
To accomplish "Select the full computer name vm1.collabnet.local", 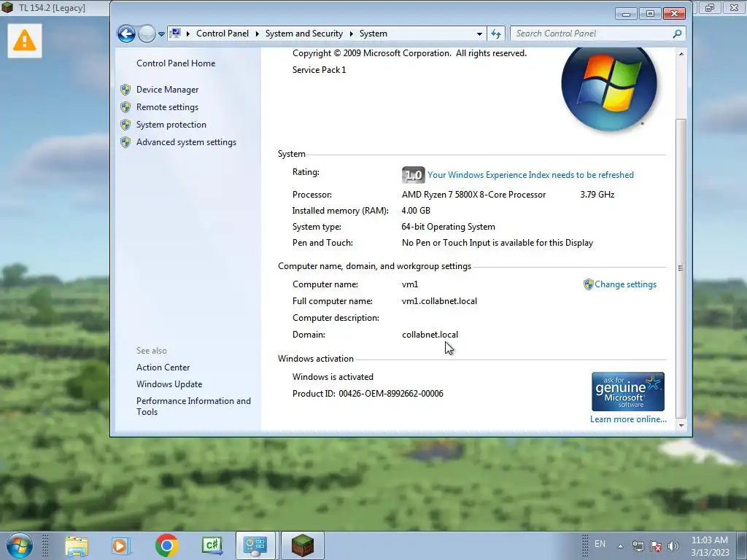I will click(x=439, y=301).
